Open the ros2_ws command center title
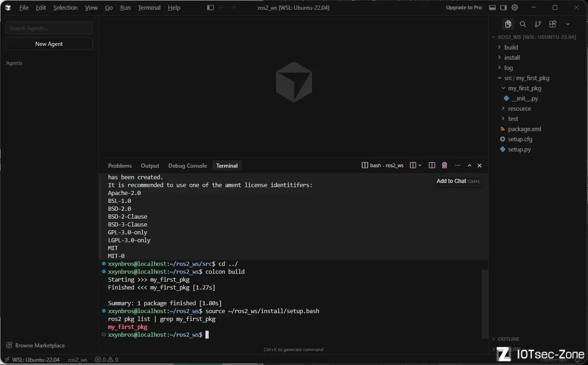 point(294,8)
